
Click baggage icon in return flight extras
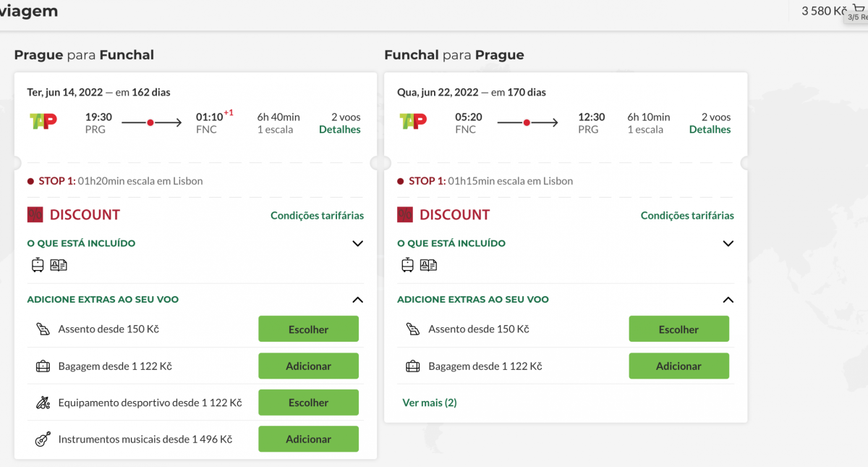[x=413, y=366]
